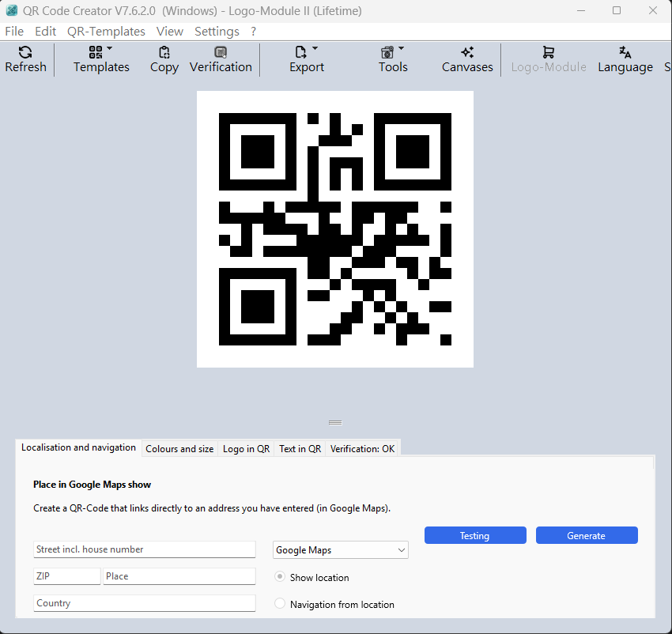Image resolution: width=672 pixels, height=634 pixels.
Task: Open the ? help menu
Action: click(x=253, y=32)
